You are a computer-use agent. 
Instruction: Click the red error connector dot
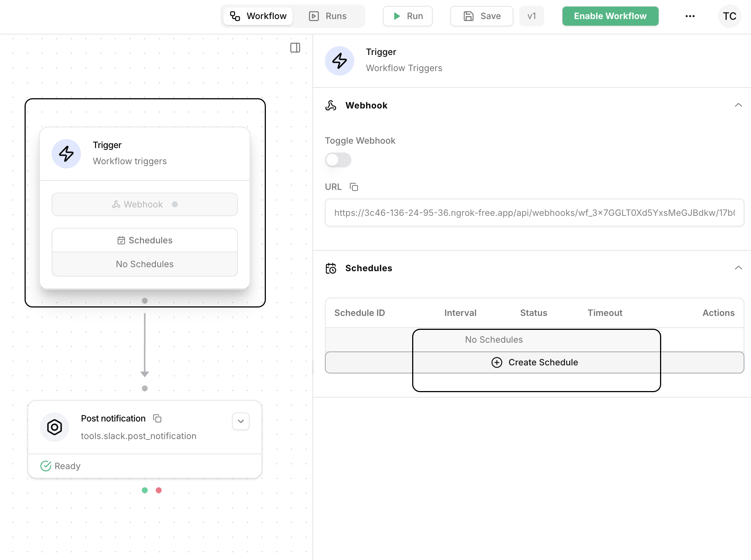tap(159, 490)
